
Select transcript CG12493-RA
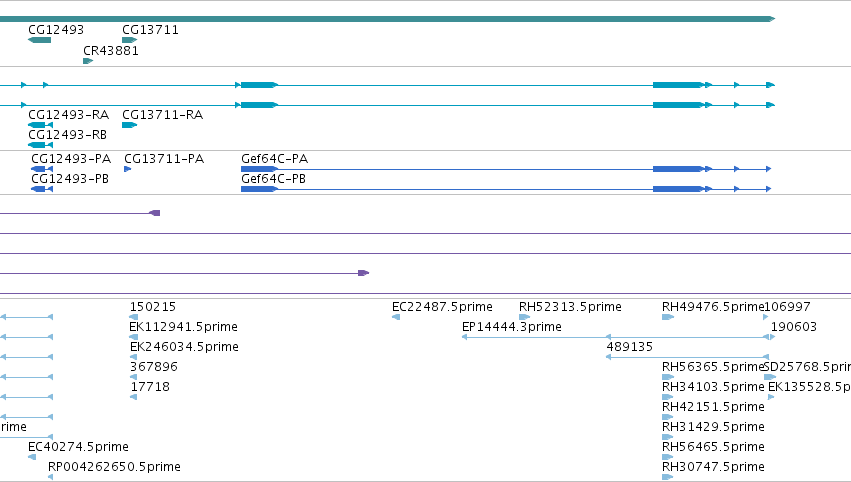tap(40, 125)
